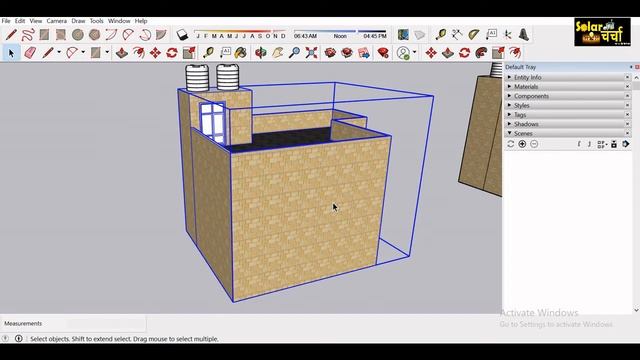
Task: Click Send to LayOut icon
Action: coord(364,53)
